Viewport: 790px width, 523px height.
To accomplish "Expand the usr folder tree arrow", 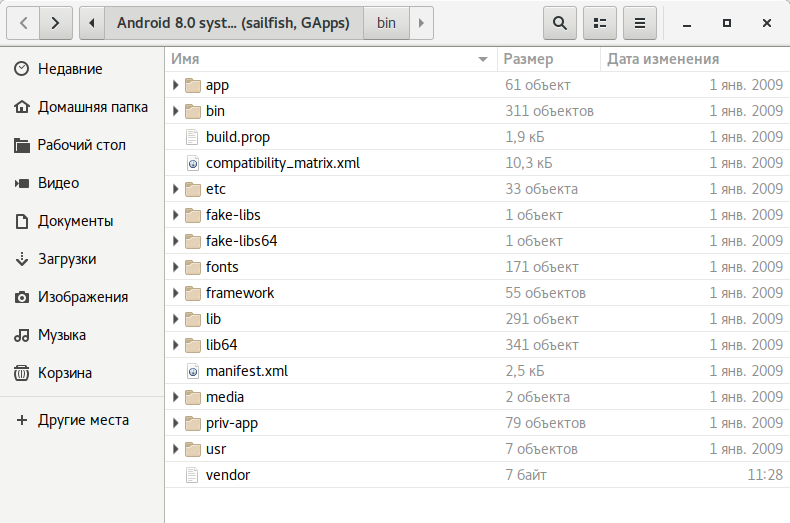I will (x=175, y=449).
